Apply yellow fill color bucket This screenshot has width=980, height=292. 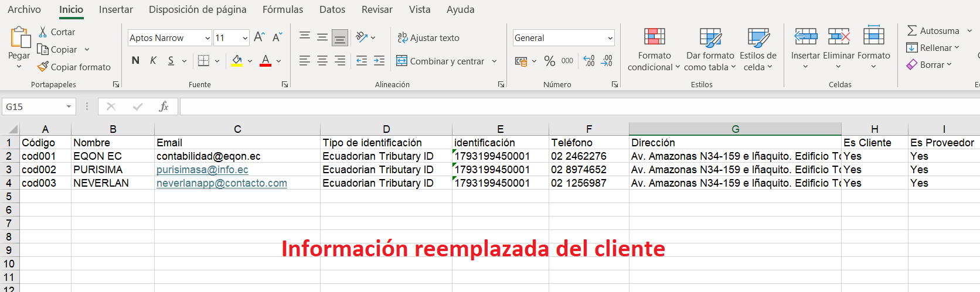(237, 60)
